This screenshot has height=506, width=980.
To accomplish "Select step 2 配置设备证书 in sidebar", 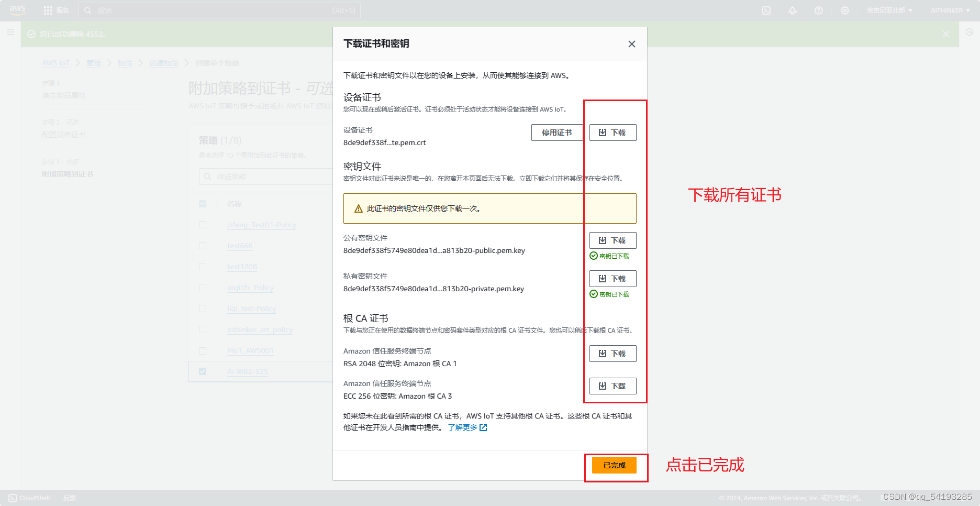I will [x=64, y=135].
